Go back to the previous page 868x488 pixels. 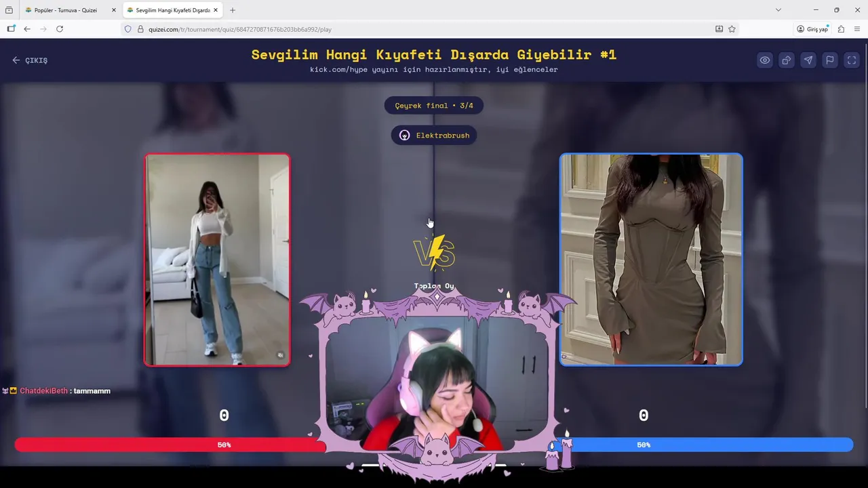click(27, 29)
